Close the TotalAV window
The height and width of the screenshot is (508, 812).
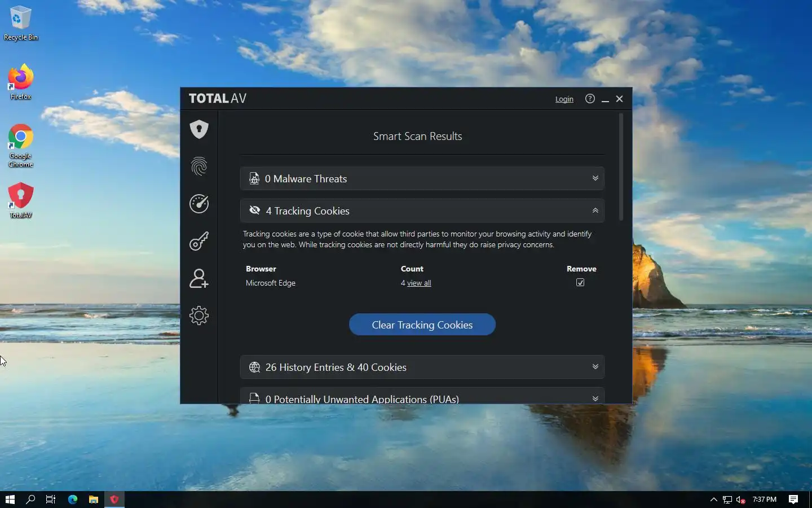tap(619, 99)
